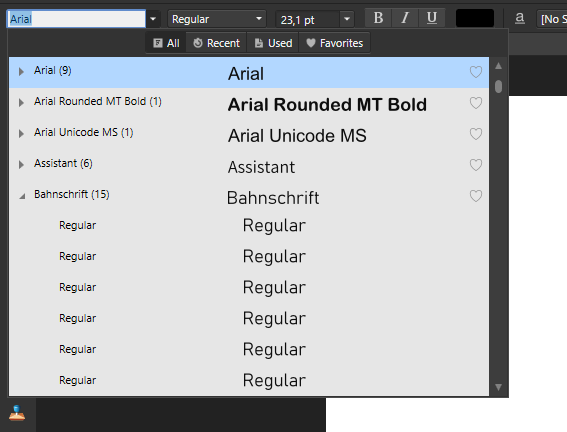Toggle Italic text formatting
Image resolution: width=567 pixels, height=432 pixels.
pos(405,18)
